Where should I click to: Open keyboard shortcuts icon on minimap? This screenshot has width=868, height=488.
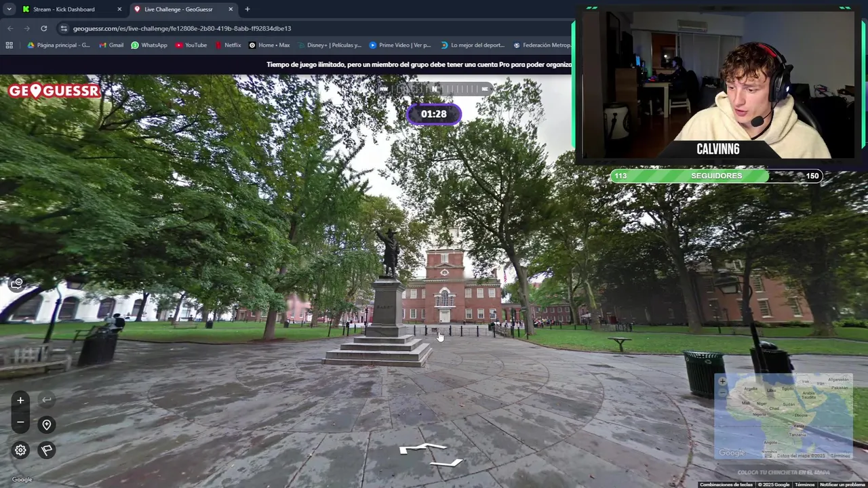[x=768, y=455]
